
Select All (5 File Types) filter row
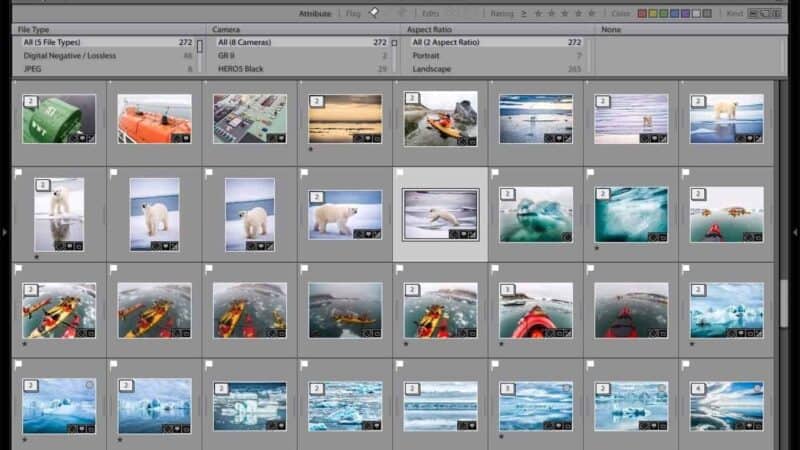(x=107, y=42)
